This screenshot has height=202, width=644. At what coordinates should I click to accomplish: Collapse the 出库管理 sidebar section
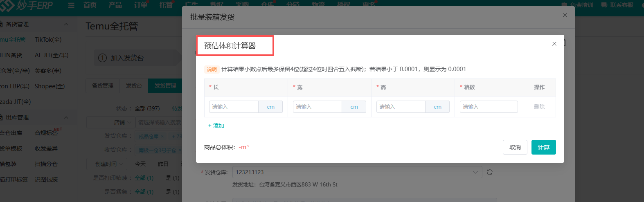pos(66,117)
